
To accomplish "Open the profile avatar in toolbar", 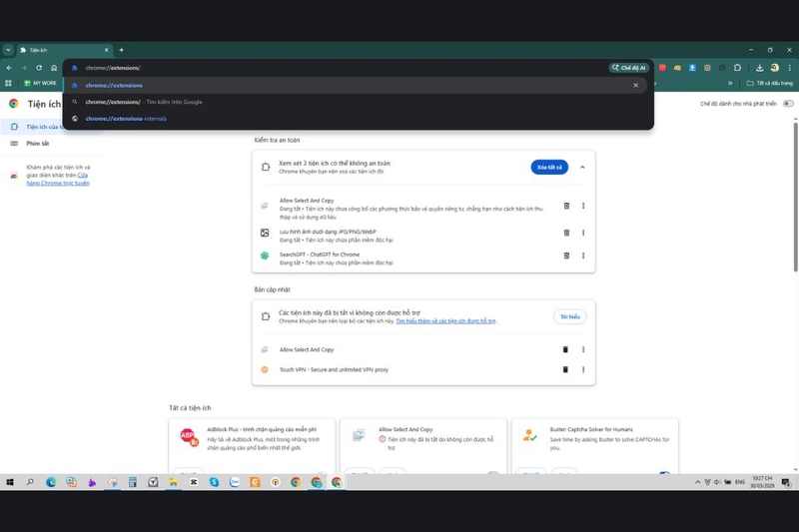I will 775,68.
